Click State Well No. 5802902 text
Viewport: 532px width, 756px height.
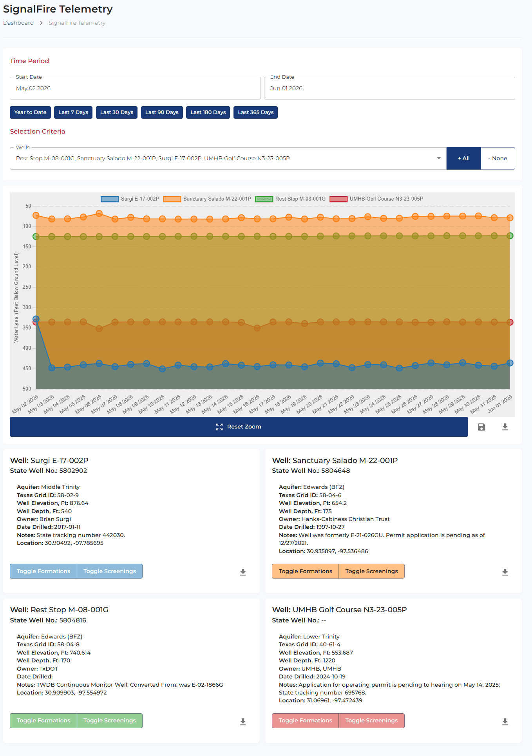coord(49,471)
